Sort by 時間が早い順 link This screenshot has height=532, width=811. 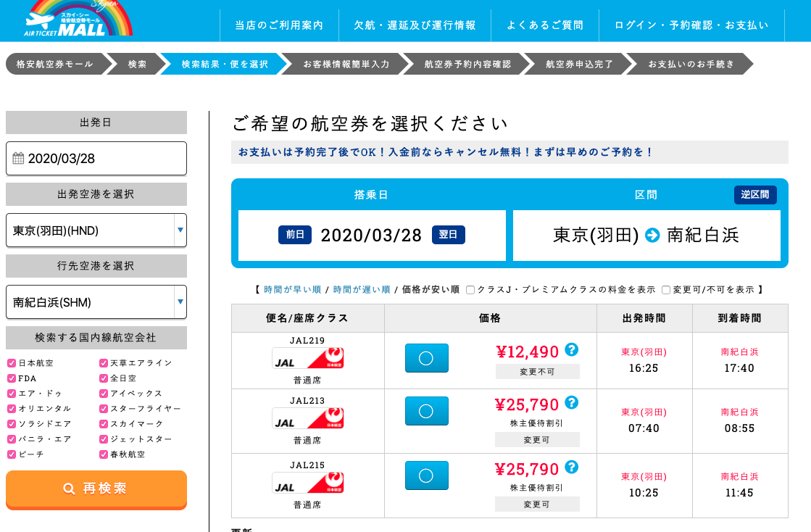point(292,289)
